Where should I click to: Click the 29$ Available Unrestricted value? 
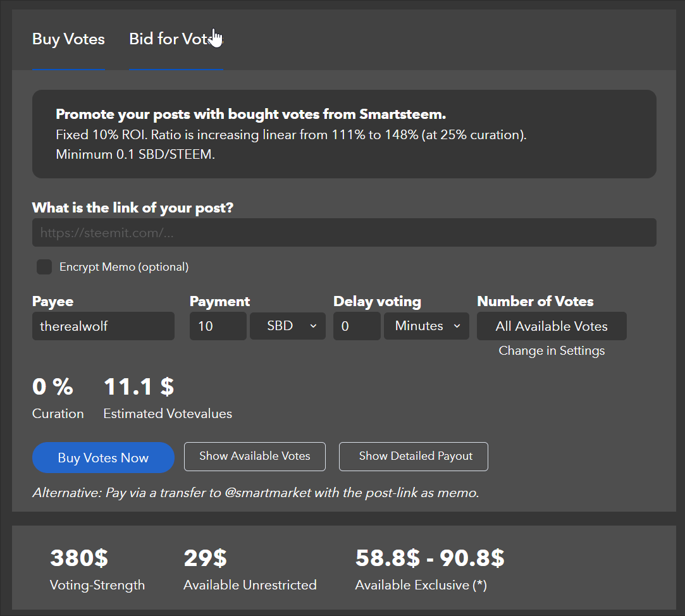coord(205,558)
